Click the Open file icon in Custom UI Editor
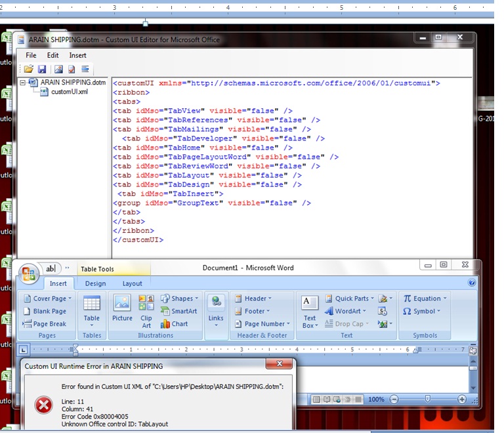 click(28, 69)
